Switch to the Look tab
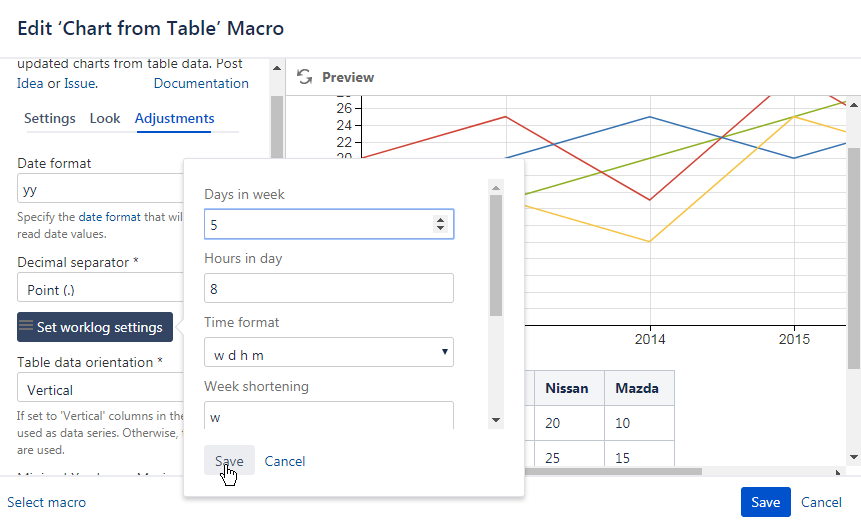Image resolution: width=861 pixels, height=525 pixels. click(x=105, y=118)
